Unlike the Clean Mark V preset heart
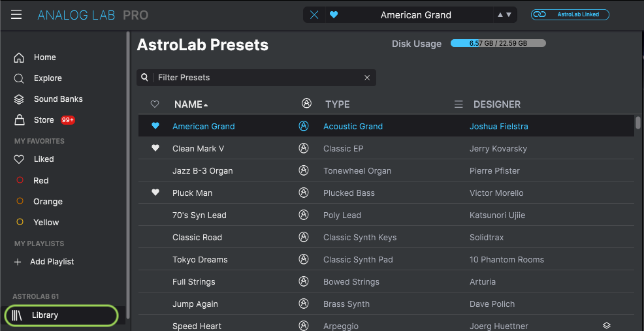Screen dimensions: 644x331 click(x=155, y=148)
